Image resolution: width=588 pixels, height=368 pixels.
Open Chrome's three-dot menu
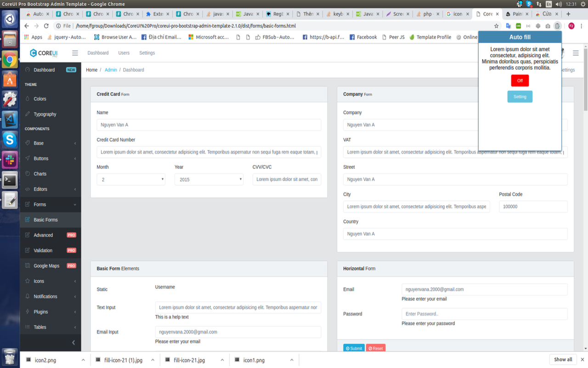(581, 26)
